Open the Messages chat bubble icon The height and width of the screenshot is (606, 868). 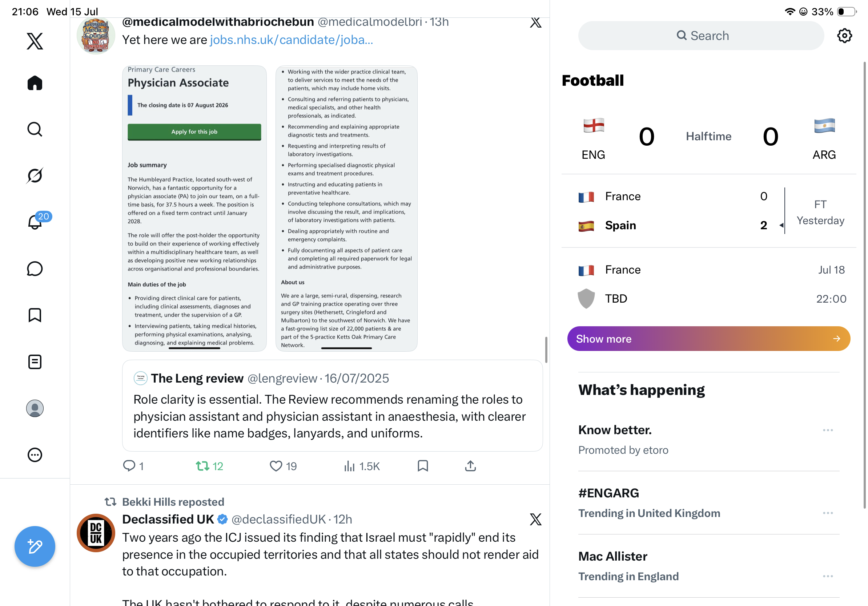[x=35, y=268]
